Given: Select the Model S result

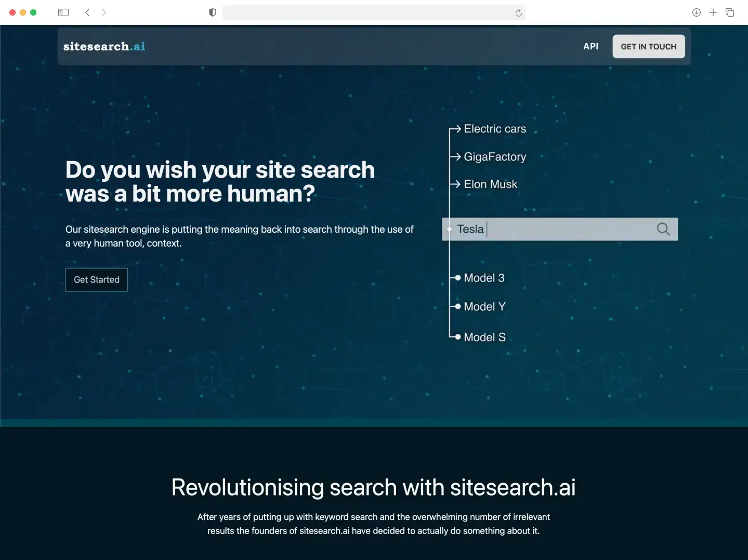Looking at the screenshot, I should coord(484,337).
